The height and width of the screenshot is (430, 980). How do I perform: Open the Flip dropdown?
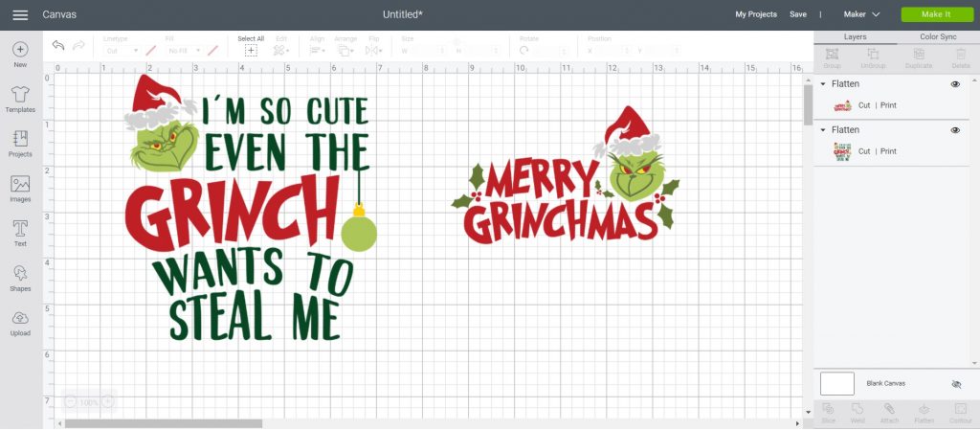click(374, 51)
